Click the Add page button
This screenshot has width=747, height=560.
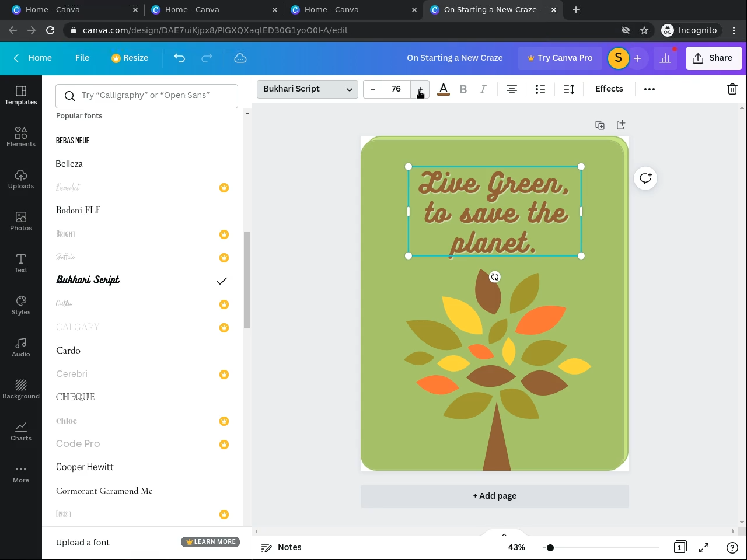click(494, 496)
